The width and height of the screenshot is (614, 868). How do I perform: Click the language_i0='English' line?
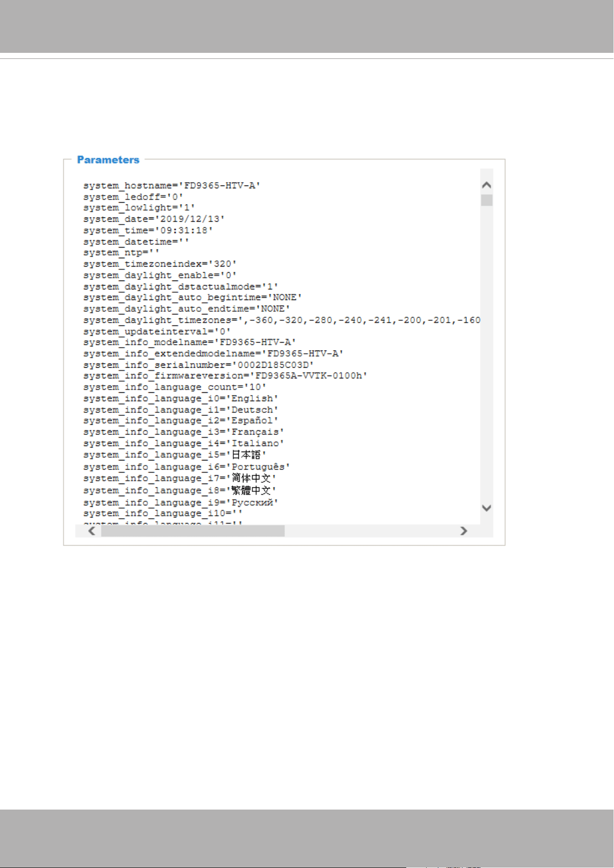pyautogui.click(x=181, y=399)
